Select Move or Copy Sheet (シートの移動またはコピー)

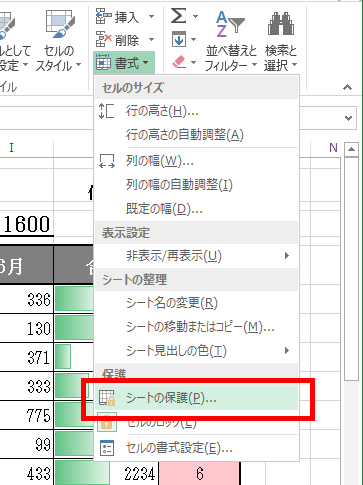tap(197, 327)
